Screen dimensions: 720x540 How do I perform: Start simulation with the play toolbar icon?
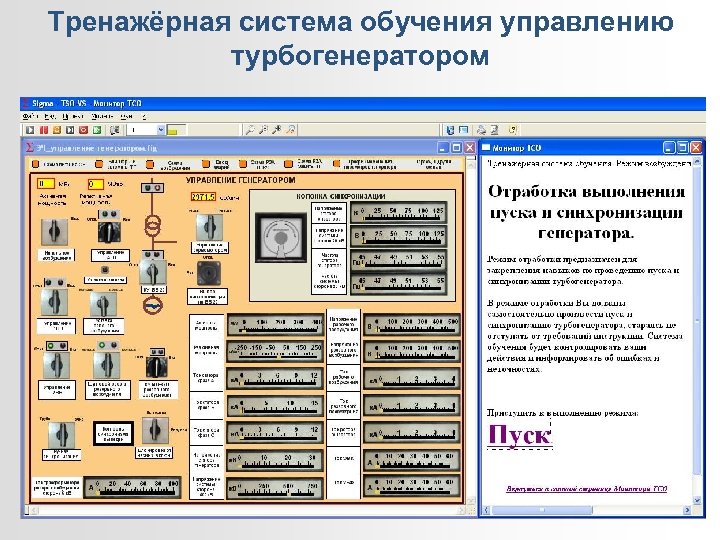30,130
